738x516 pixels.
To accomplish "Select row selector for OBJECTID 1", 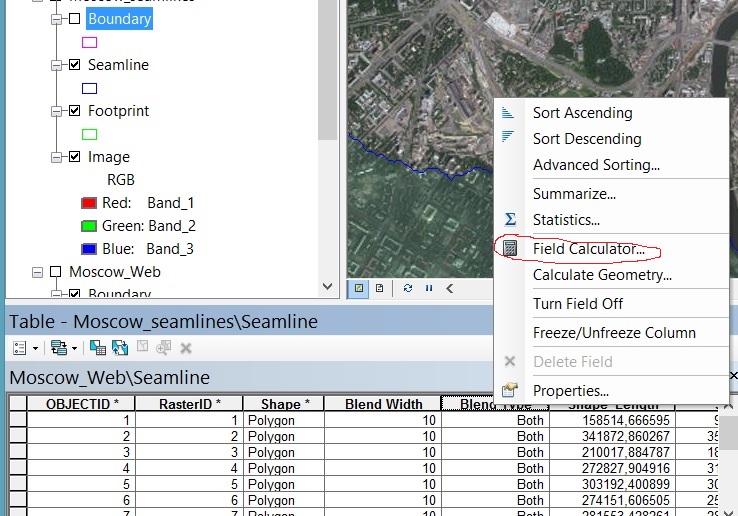I will click(18, 420).
